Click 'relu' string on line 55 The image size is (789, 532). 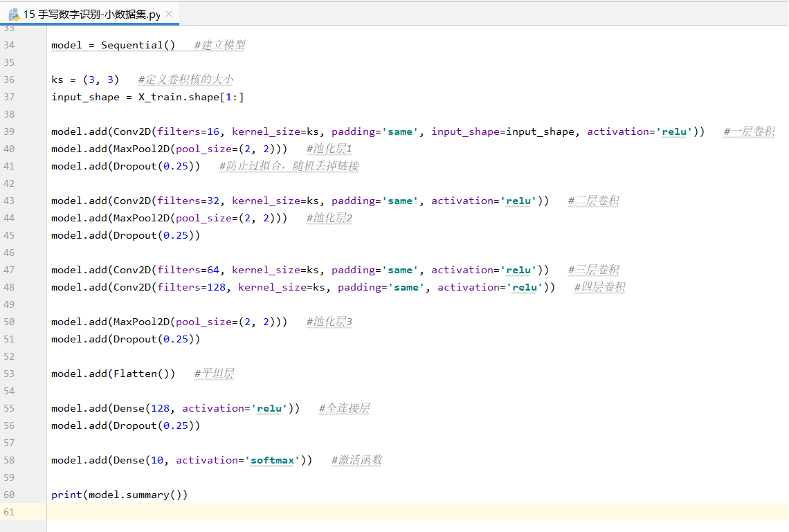(x=269, y=408)
